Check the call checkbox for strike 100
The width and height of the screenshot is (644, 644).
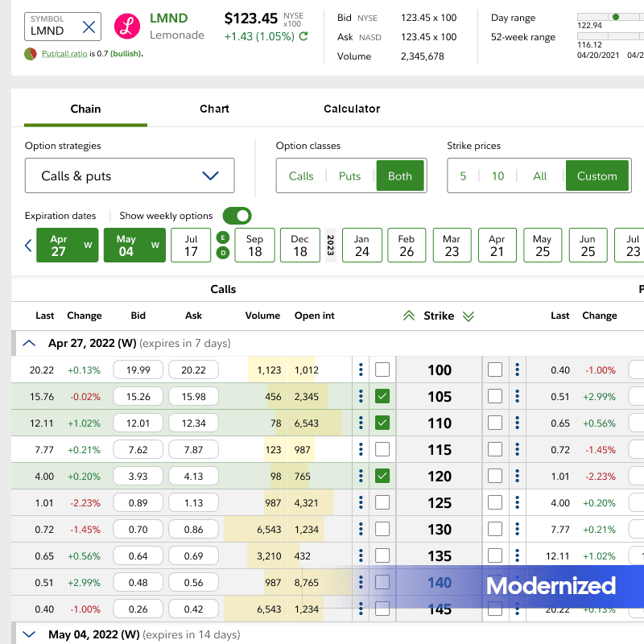click(382, 369)
